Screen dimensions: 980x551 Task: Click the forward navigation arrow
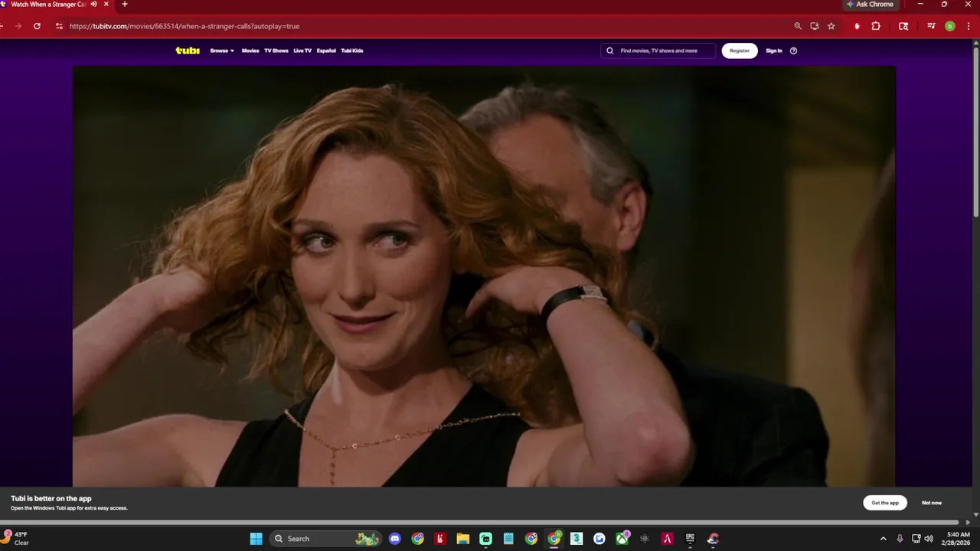(18, 26)
